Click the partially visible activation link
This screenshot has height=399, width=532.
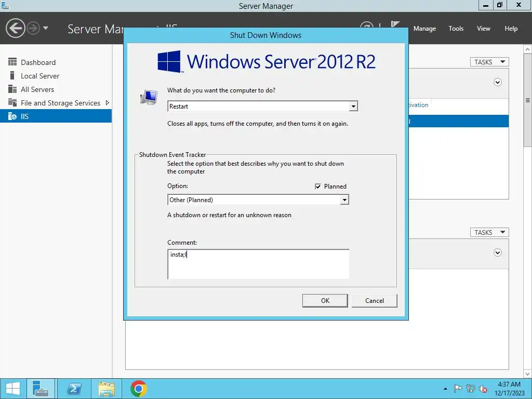click(x=418, y=105)
